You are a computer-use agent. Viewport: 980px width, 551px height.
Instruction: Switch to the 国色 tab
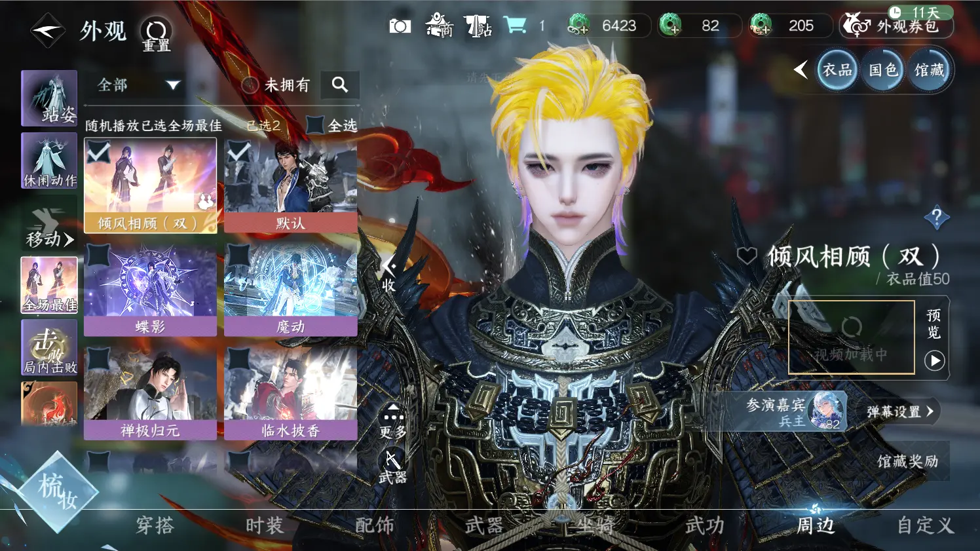(883, 69)
